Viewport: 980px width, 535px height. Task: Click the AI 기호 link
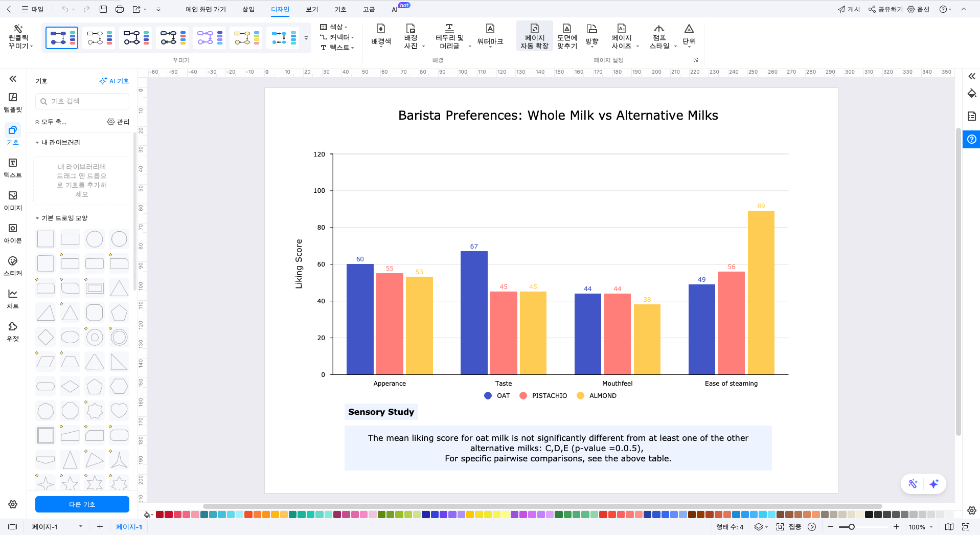(x=114, y=81)
